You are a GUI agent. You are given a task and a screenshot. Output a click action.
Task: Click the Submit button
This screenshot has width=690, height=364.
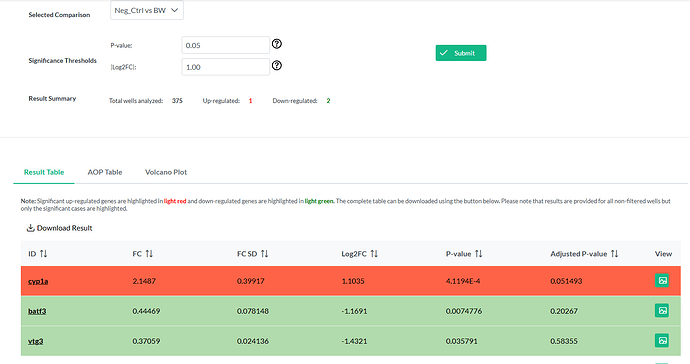(x=461, y=53)
